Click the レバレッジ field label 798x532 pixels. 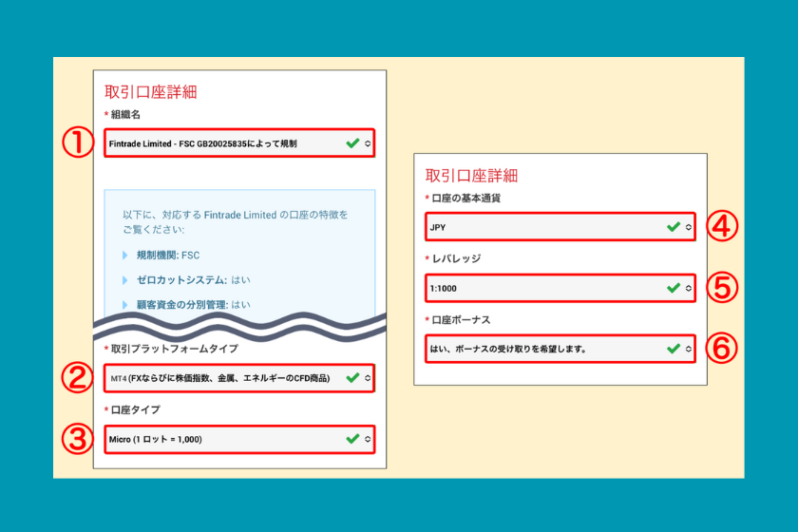pyautogui.click(x=456, y=258)
